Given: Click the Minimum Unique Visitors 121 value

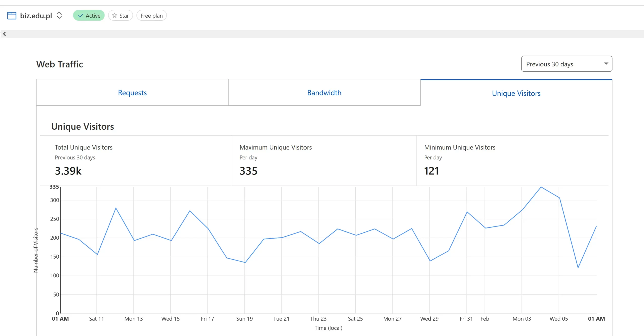Looking at the screenshot, I should (431, 171).
